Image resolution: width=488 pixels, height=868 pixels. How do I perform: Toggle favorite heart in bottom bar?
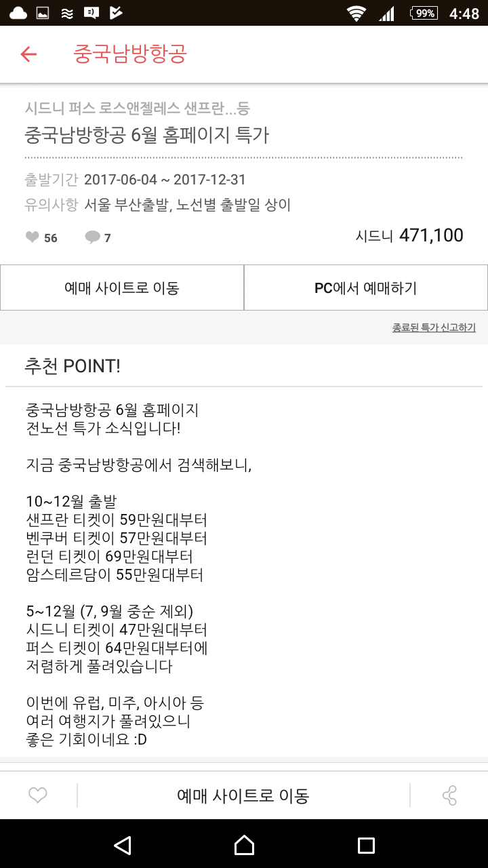(x=38, y=795)
